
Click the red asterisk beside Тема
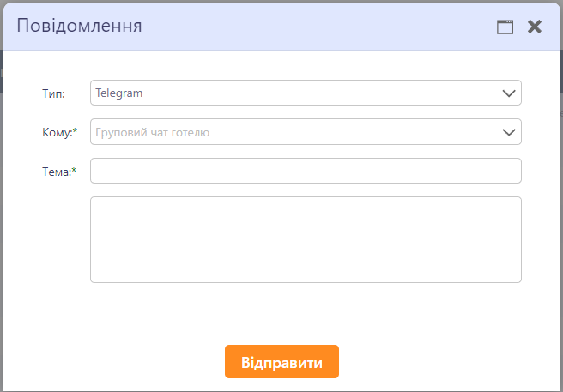(x=74, y=171)
